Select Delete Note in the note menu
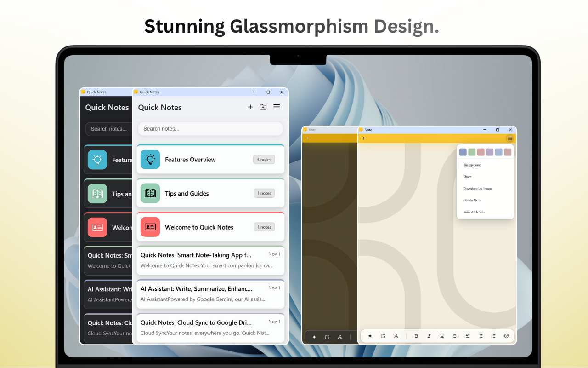 pyautogui.click(x=472, y=201)
